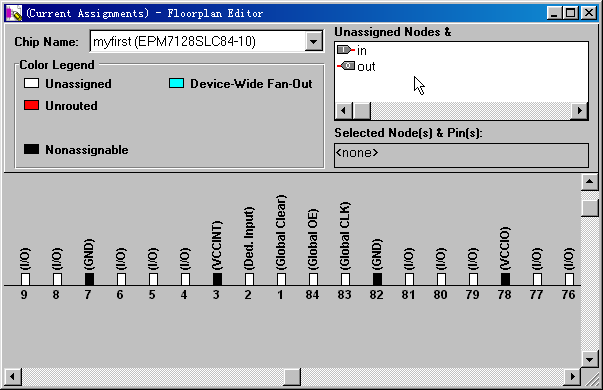Click the floorplan horizontal scroll right arrow
Viewport: 603px width, 390px height.
pos(572,376)
